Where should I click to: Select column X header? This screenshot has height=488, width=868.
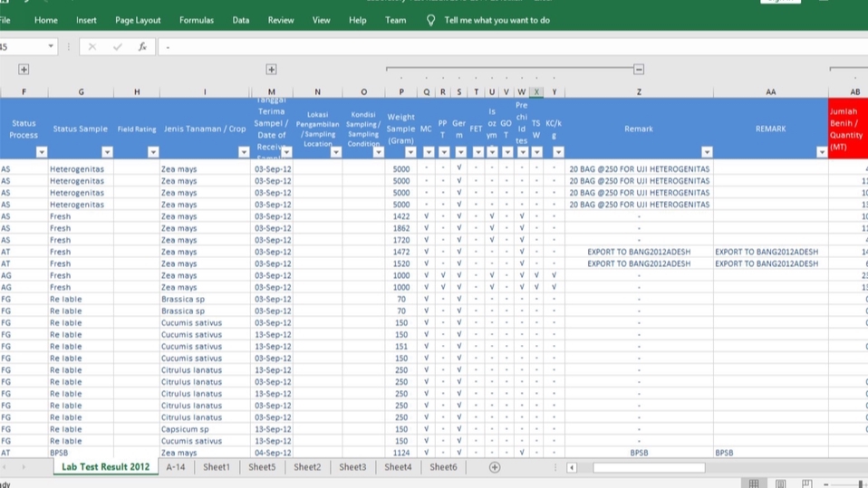[535, 91]
